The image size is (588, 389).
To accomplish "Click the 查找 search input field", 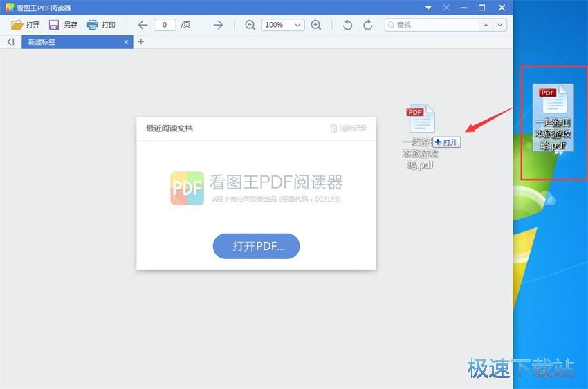I will [x=432, y=25].
